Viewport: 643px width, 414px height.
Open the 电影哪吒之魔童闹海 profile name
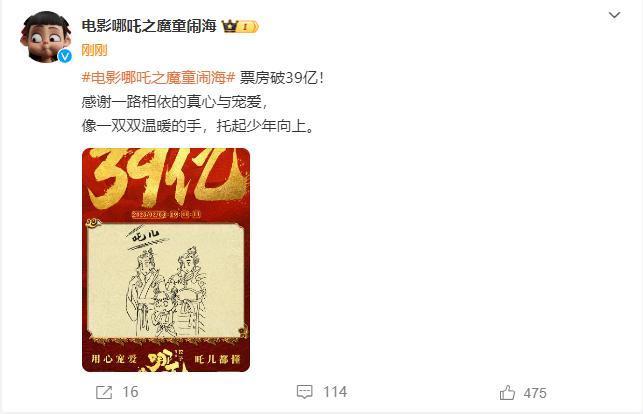[x=149, y=26]
